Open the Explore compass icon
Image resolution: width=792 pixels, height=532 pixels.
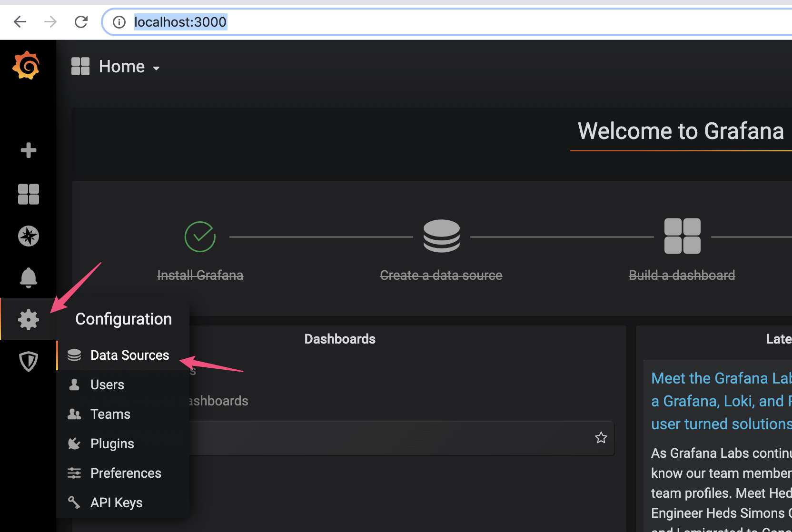(29, 236)
